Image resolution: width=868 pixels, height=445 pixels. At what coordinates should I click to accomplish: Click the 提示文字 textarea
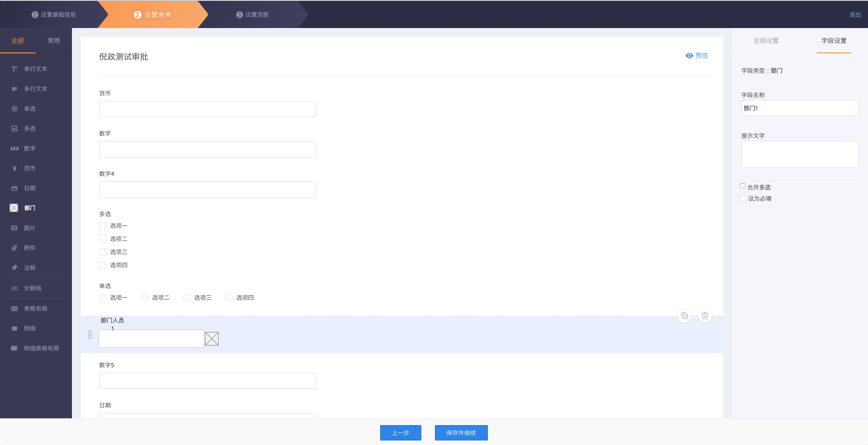tap(800, 154)
